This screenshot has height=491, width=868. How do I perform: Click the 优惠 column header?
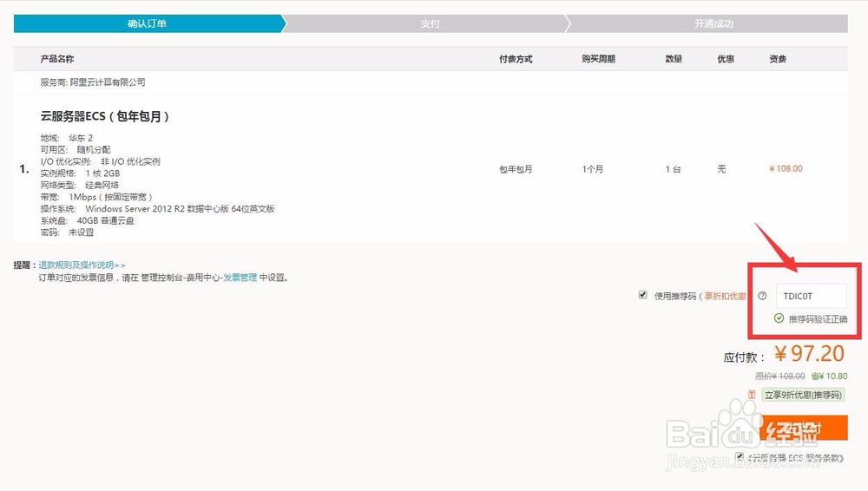pyautogui.click(x=726, y=59)
